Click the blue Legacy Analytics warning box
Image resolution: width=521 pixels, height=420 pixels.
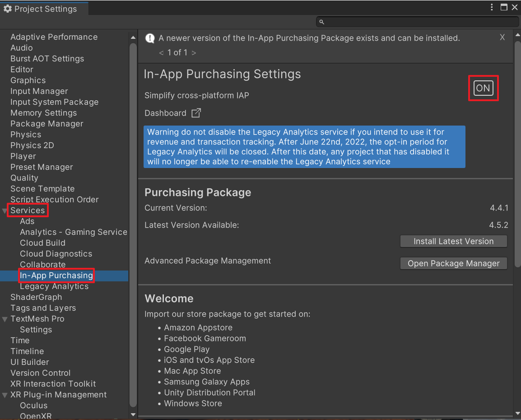(304, 147)
